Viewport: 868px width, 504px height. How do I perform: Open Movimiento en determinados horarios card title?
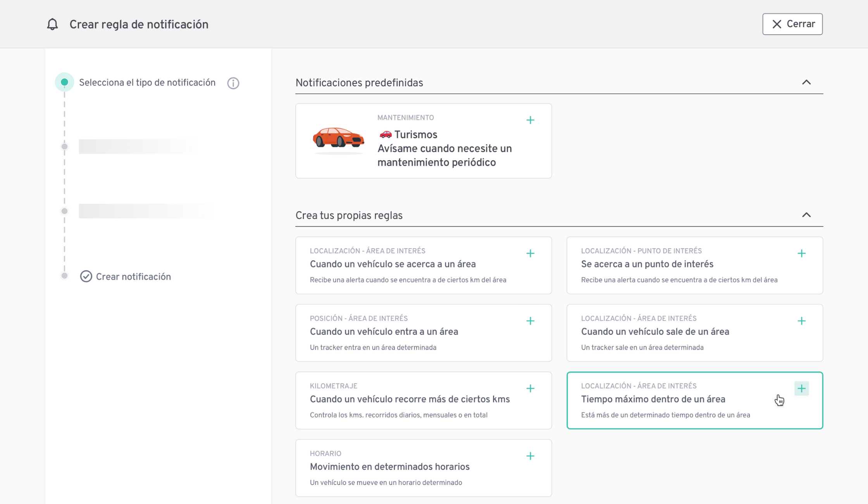(389, 467)
